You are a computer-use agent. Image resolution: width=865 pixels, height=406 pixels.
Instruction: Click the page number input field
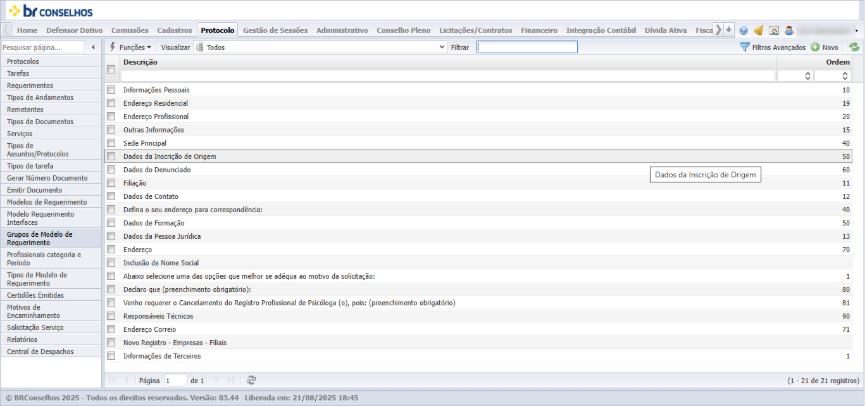click(x=175, y=380)
